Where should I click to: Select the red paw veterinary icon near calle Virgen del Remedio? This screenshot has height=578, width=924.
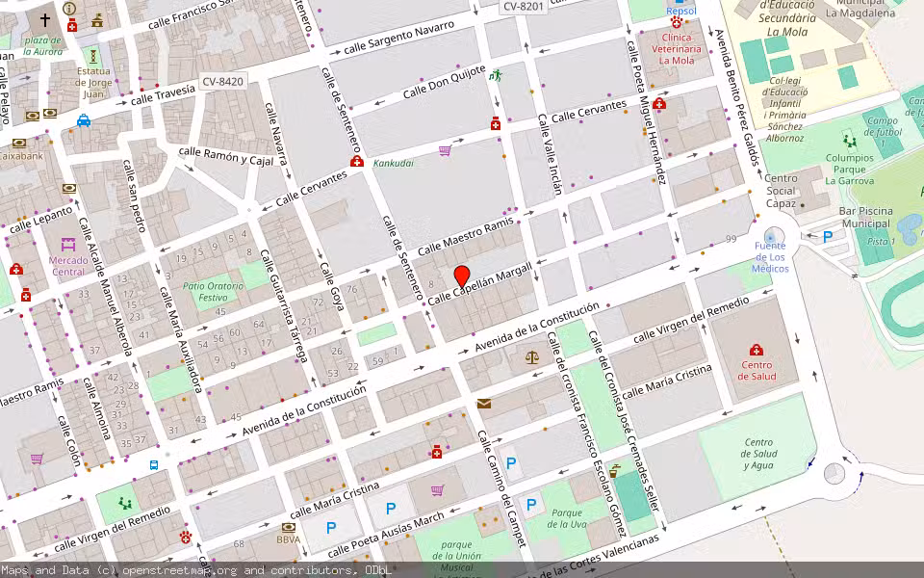186,538
